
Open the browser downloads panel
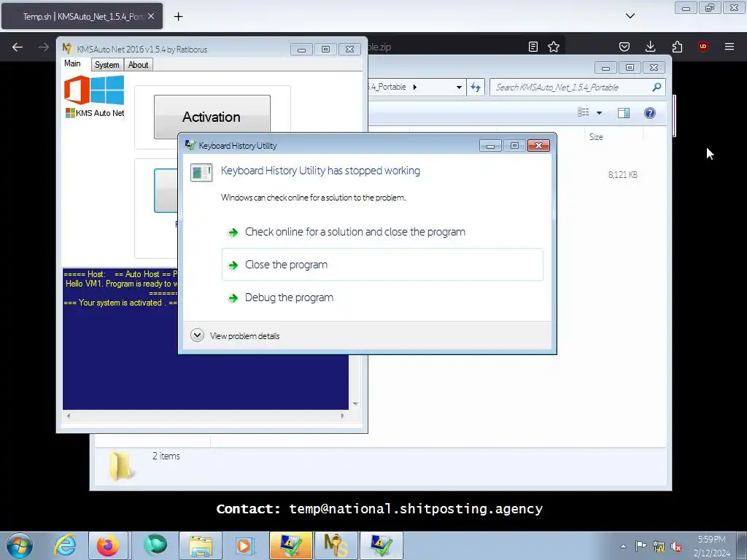(x=650, y=47)
